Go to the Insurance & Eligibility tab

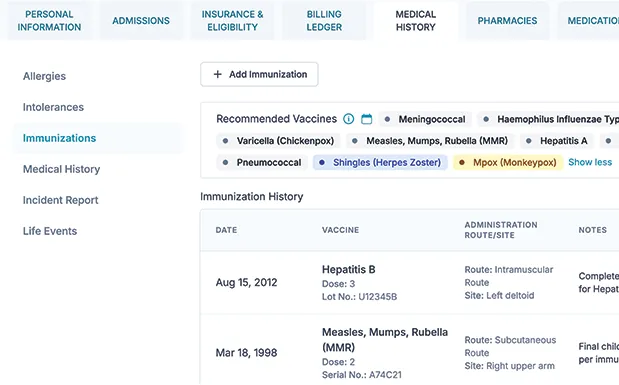click(x=233, y=21)
